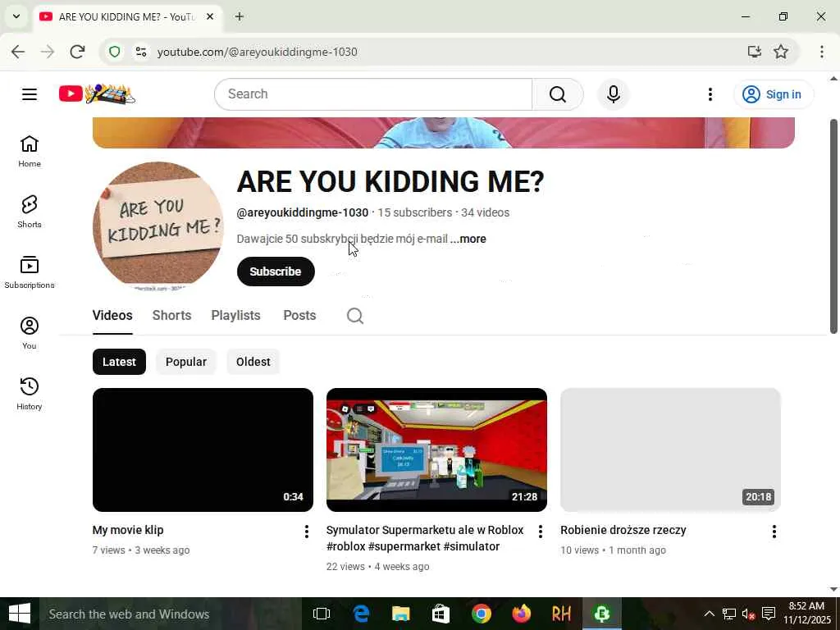Open File Explorer from taskbar
This screenshot has height=630, width=840.
(x=400, y=614)
